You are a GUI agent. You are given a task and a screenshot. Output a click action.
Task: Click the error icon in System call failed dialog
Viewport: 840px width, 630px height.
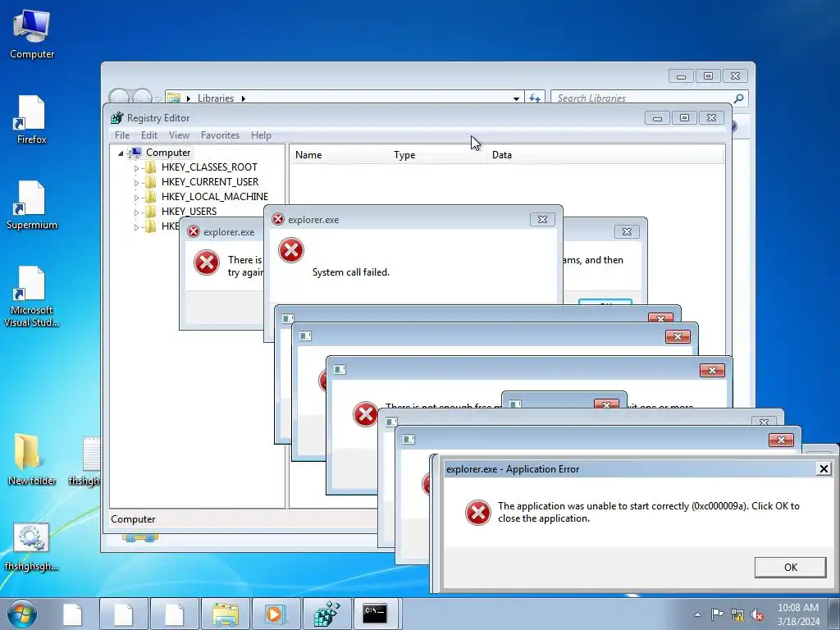point(291,250)
